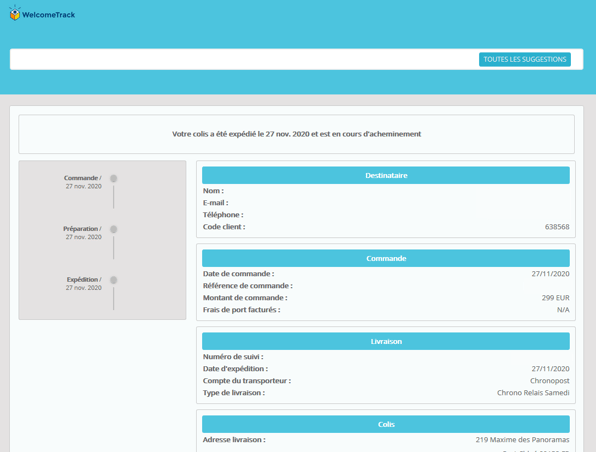Click the Livraison section header
Image resolution: width=596 pixels, height=452 pixels.
(x=386, y=341)
